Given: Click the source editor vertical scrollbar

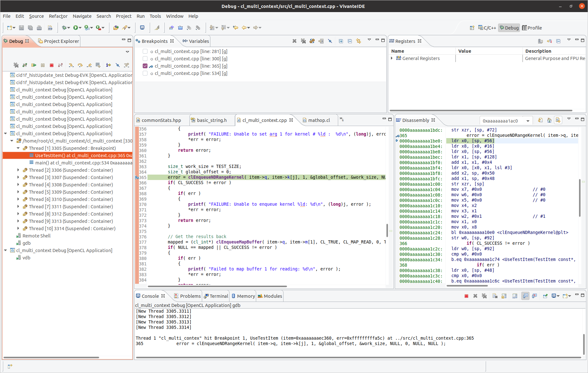Looking at the screenshot, I should [x=387, y=230].
